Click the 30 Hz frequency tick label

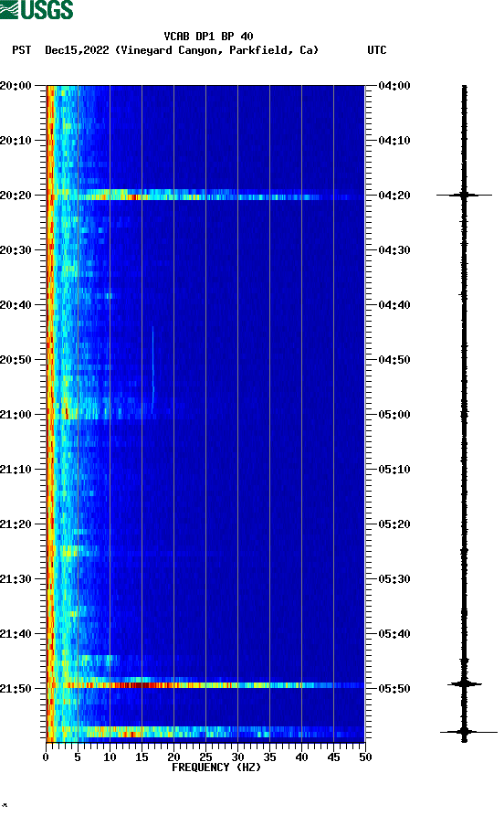click(x=238, y=757)
